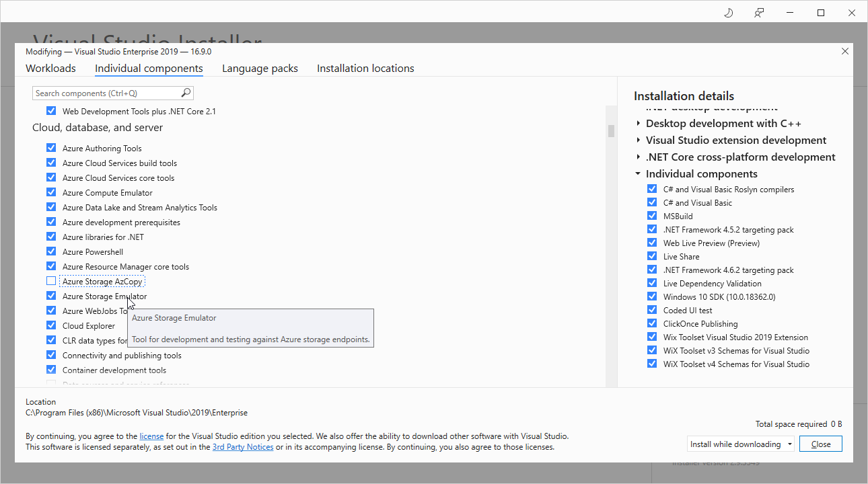Expand Visual Studio extension development
Viewport: 868px width, 484px height.
639,140
